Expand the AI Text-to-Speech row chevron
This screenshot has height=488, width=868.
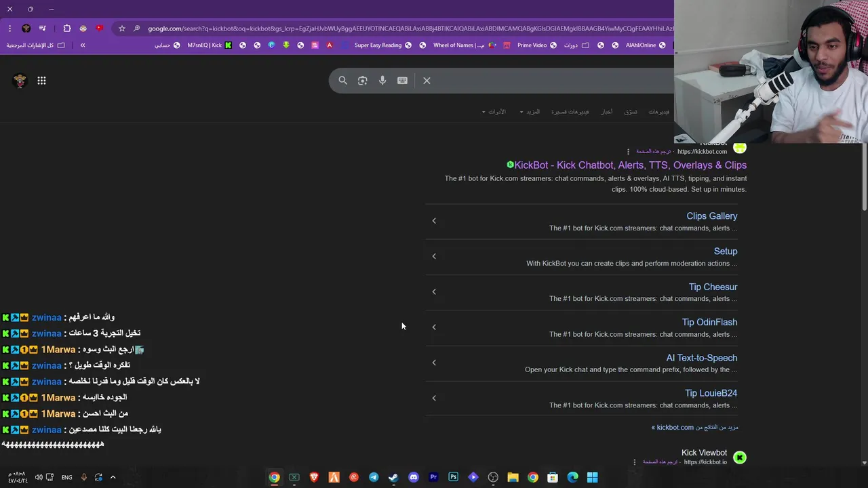(x=434, y=363)
